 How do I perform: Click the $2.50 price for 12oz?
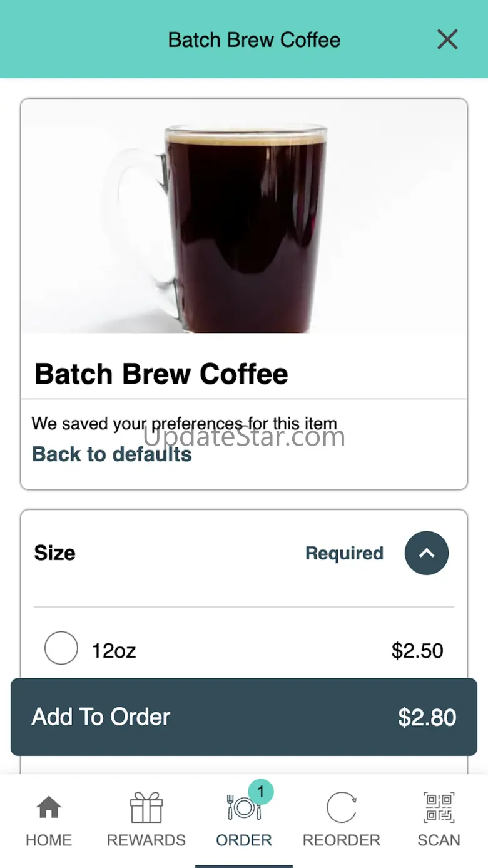(417, 651)
